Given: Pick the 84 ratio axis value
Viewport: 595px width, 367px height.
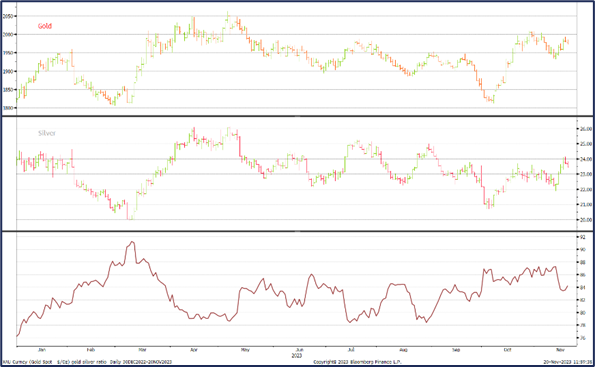Looking at the screenshot, I should tap(582, 287).
